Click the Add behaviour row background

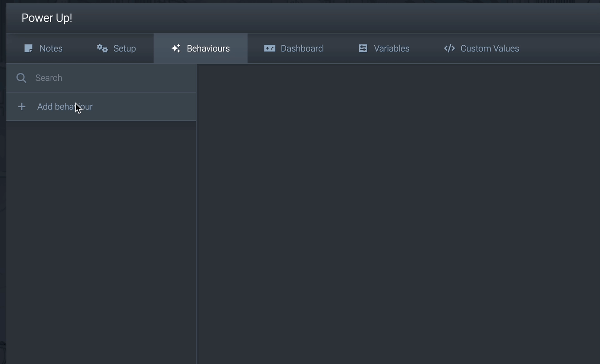point(147,106)
